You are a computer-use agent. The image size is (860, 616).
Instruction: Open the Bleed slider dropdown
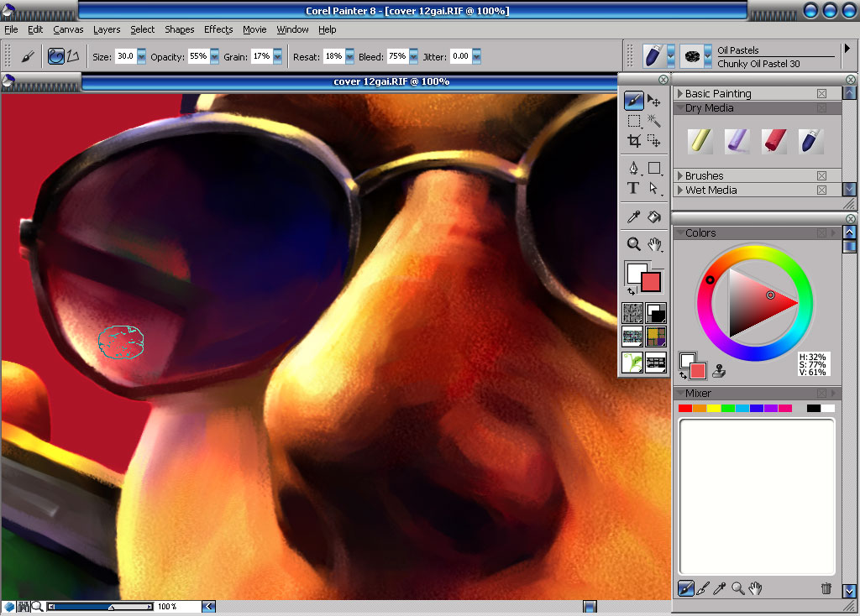[x=413, y=56]
